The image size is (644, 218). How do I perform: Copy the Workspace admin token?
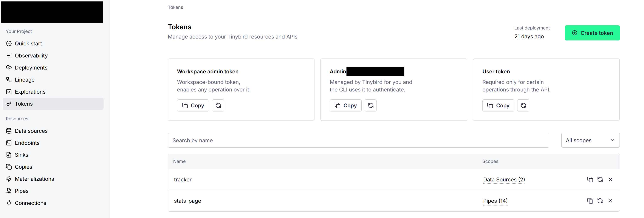point(193,105)
